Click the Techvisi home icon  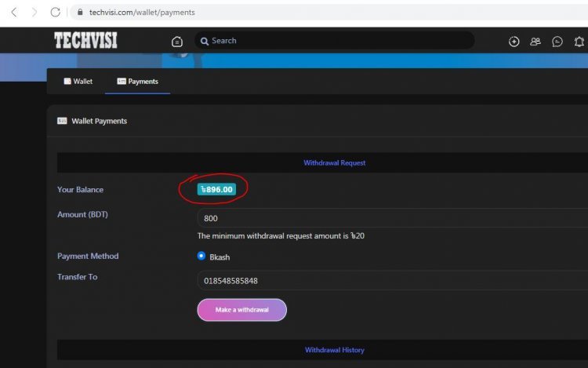177,42
